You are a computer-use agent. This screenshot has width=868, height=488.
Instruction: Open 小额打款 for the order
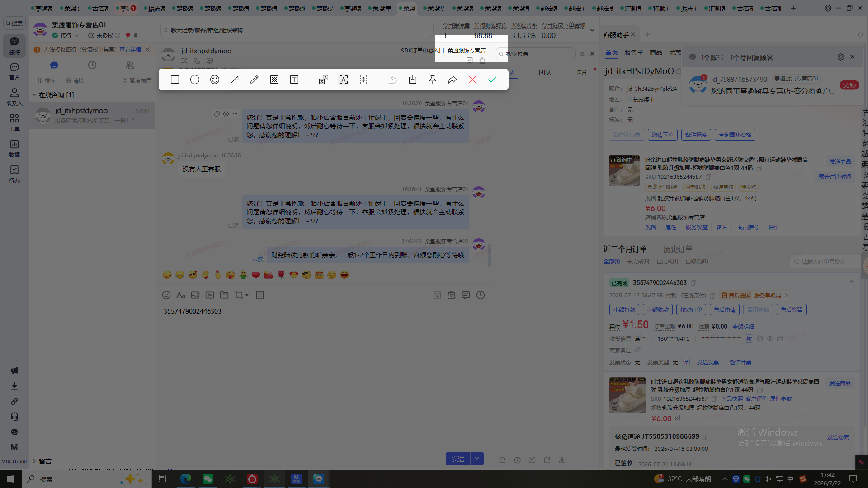point(624,310)
